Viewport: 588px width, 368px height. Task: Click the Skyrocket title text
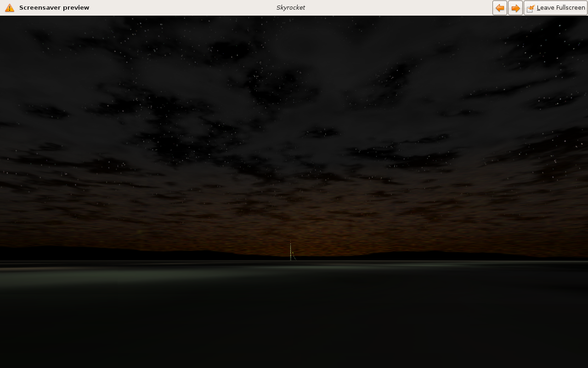click(290, 8)
